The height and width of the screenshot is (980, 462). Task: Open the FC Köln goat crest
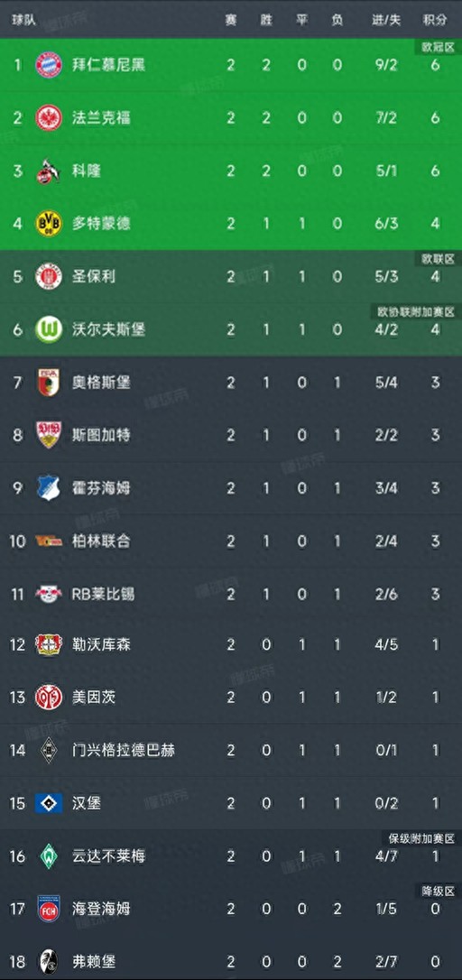point(48,171)
